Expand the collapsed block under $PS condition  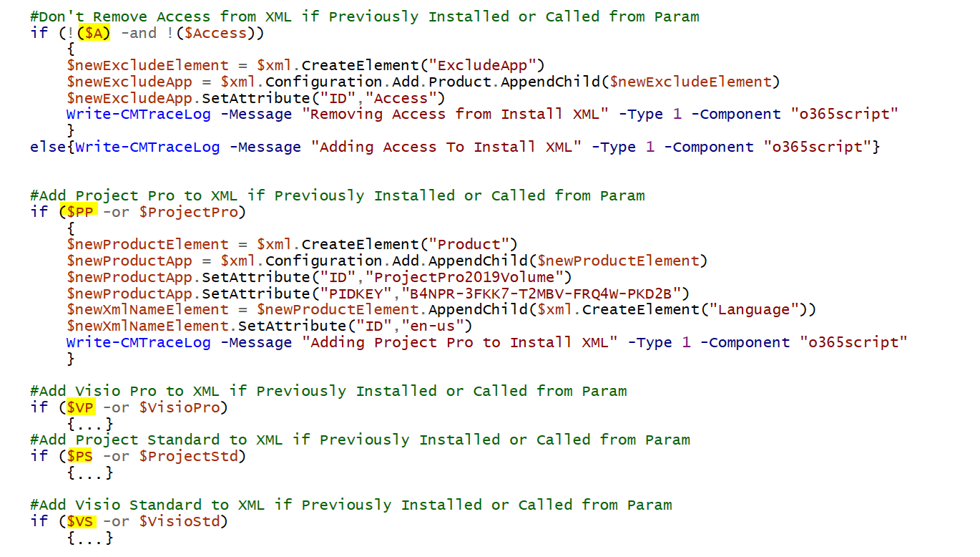coord(90,473)
